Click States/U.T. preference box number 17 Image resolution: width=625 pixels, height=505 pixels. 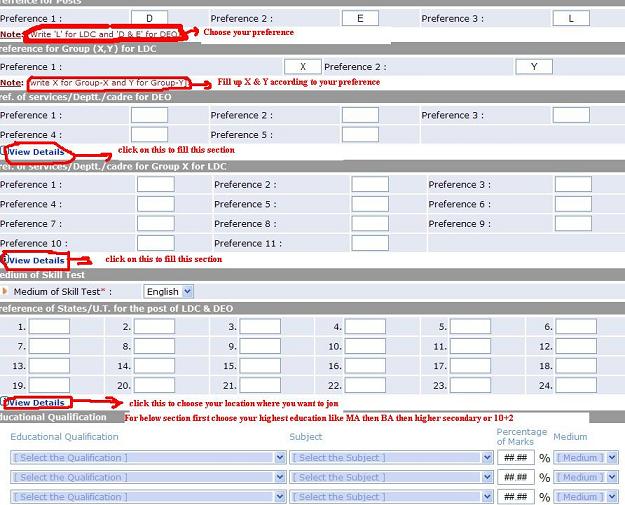470,365
